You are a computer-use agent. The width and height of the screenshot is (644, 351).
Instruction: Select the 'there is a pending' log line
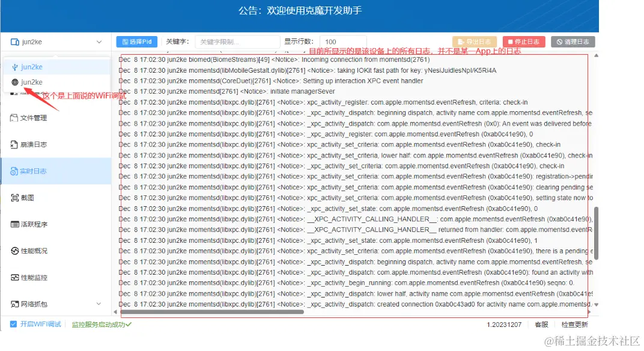[355, 251]
